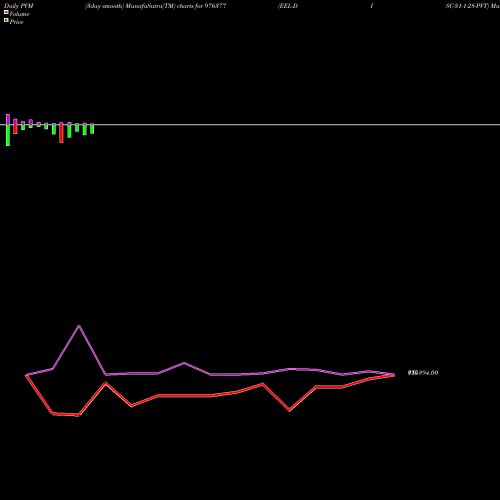This screenshot has height=500, width=500.
Task: Click the 'SC-31-1-28-PVT)' title fragment
Action: [467, 6]
